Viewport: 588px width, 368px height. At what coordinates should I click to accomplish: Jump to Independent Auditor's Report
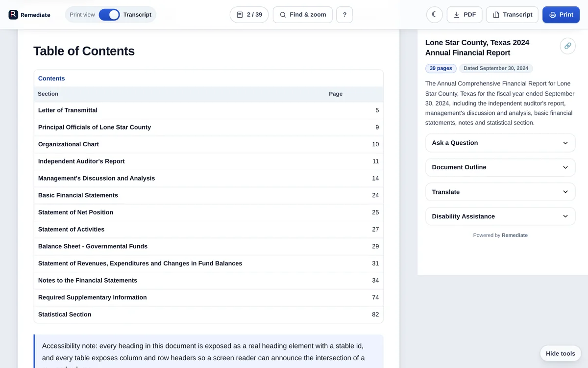click(208, 161)
